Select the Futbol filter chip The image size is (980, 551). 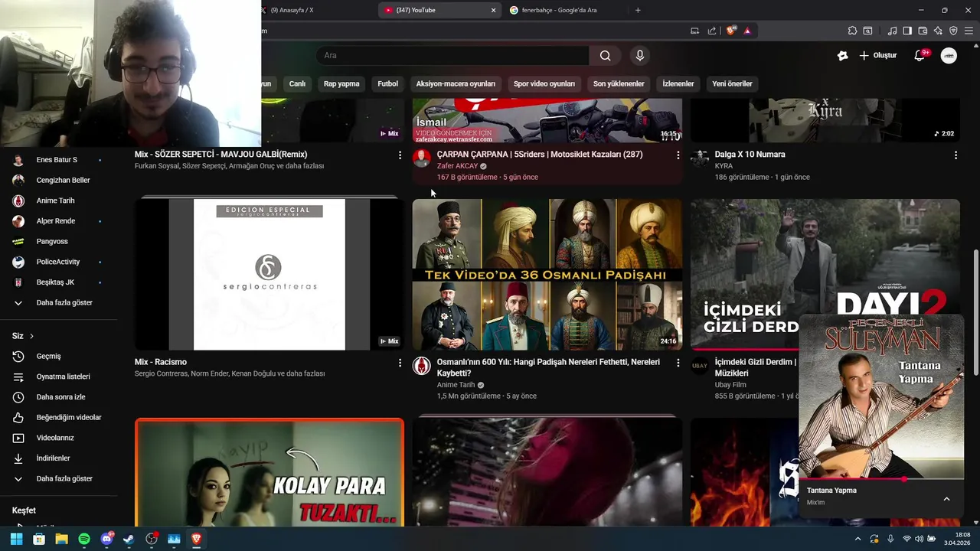tap(387, 83)
